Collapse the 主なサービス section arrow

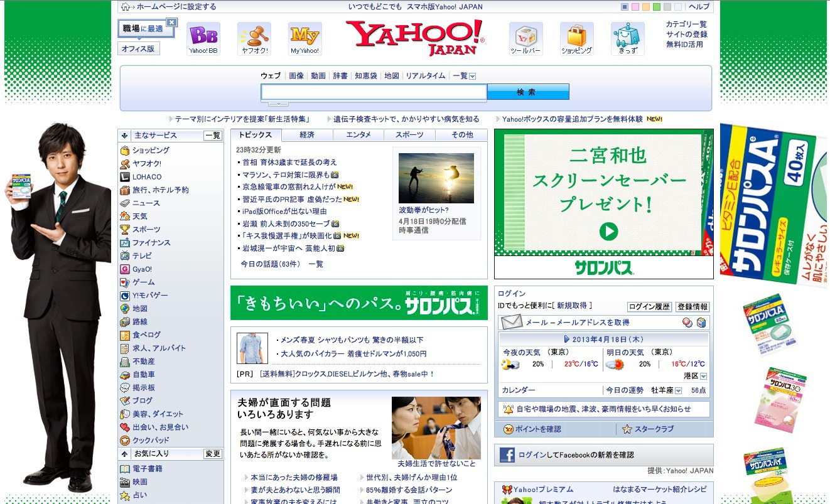point(125,136)
